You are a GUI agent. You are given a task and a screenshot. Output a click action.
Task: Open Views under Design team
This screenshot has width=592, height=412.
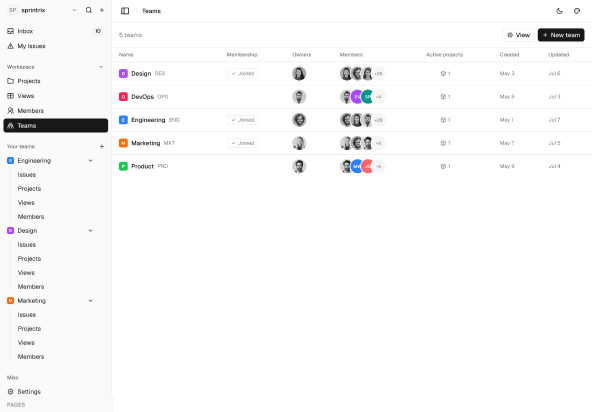click(26, 272)
